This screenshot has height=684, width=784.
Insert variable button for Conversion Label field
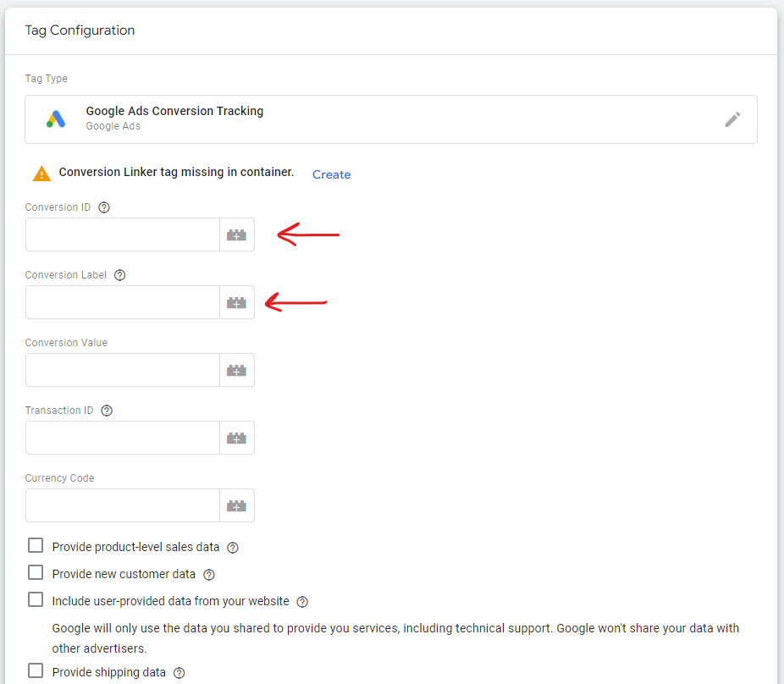click(236, 302)
